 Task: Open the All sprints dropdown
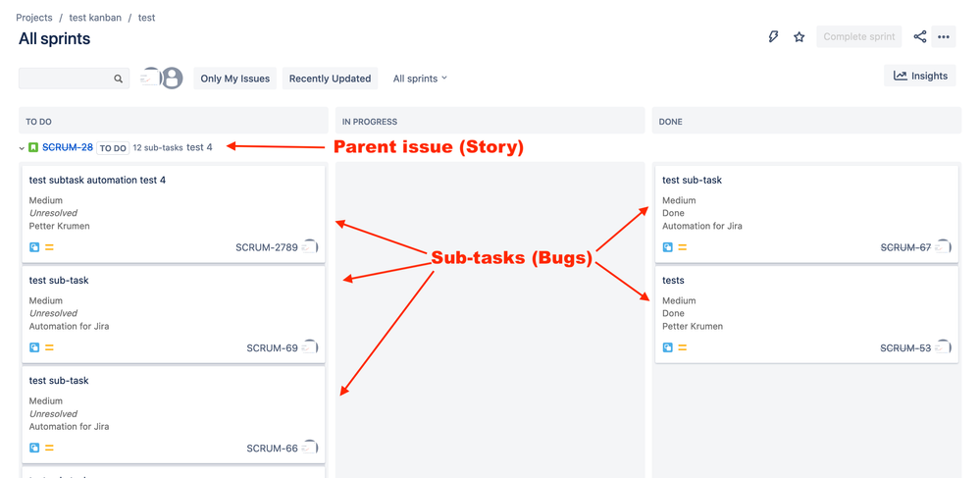(x=420, y=79)
